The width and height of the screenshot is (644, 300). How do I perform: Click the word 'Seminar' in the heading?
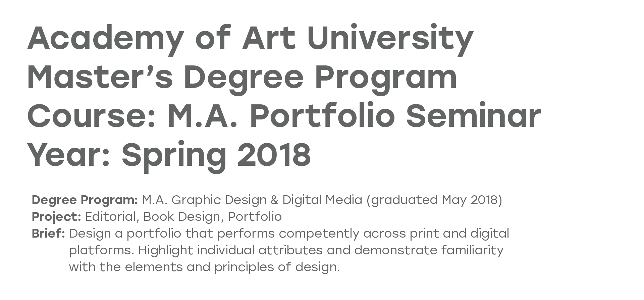click(473, 116)
